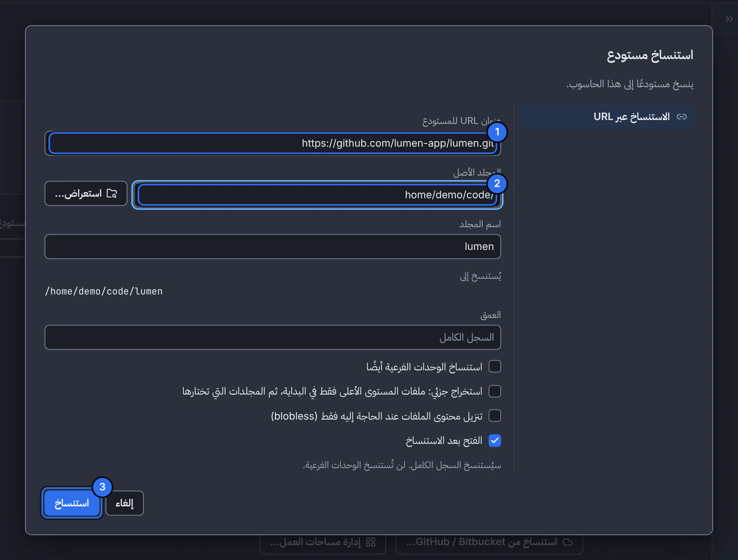Click the إلغاء cancel button

point(125,503)
